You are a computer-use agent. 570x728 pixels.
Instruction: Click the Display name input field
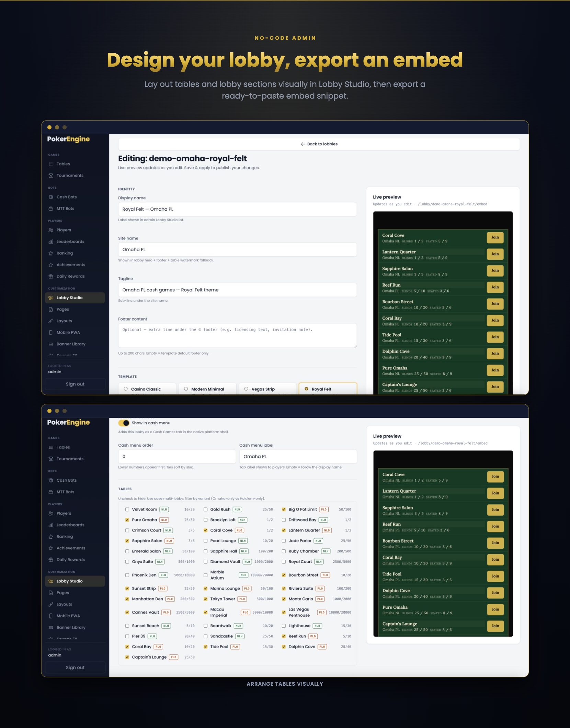pyautogui.click(x=237, y=209)
